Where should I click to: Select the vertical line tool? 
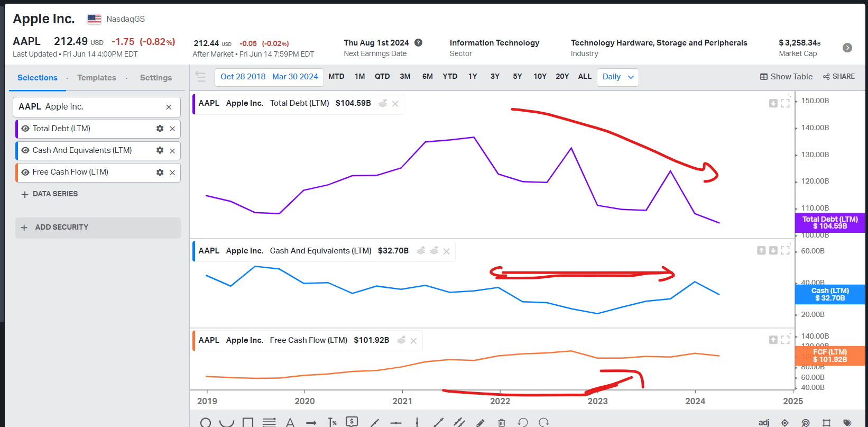coord(417,422)
